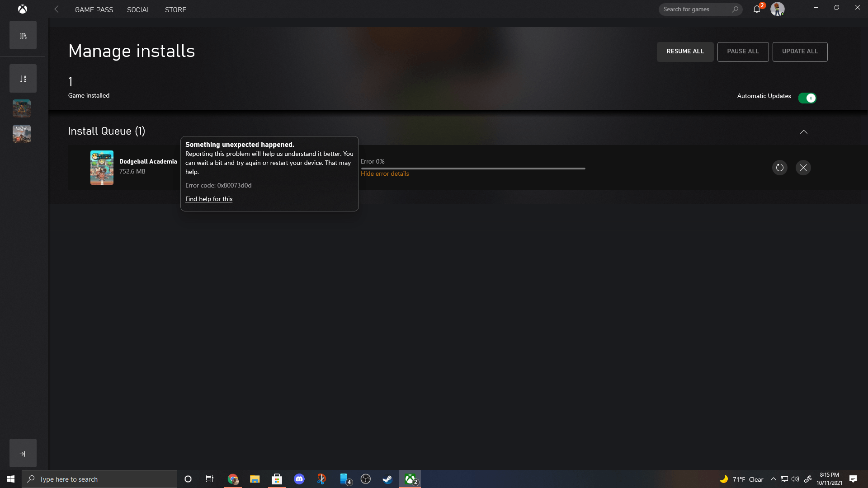Click RESUME ALL button
This screenshot has height=488, width=868.
(685, 51)
